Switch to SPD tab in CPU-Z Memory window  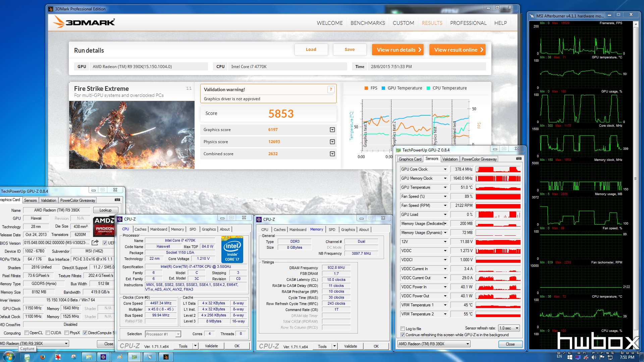point(332,230)
